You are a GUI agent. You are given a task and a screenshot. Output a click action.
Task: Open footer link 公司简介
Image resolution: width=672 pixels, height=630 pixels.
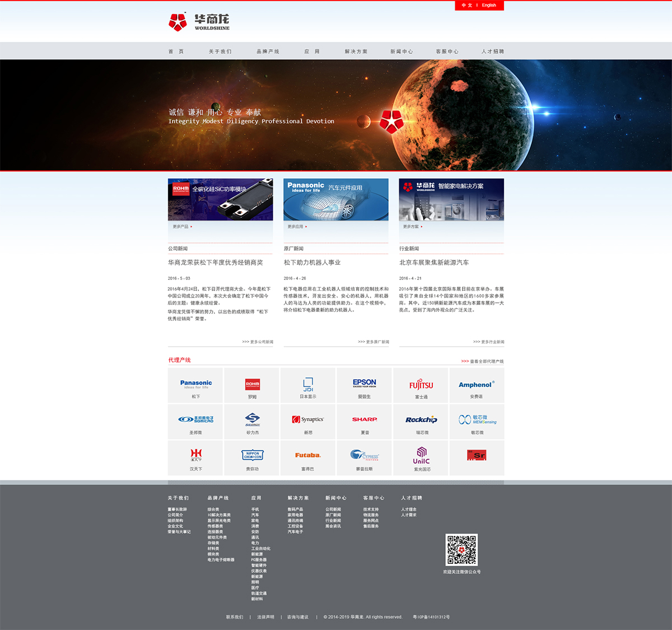click(175, 515)
